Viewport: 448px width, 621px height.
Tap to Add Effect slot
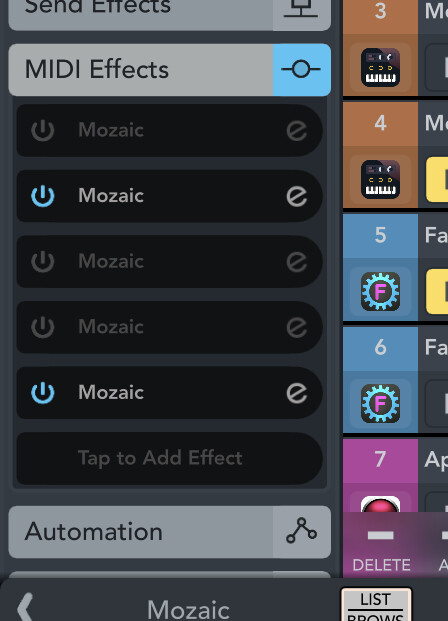[x=170, y=458]
